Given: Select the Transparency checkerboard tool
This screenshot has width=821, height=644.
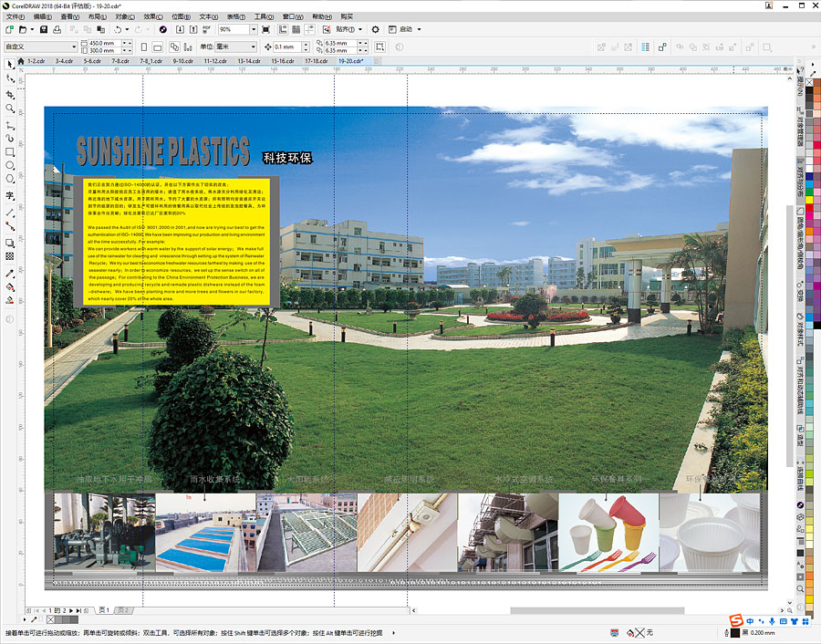Looking at the screenshot, I should tap(10, 257).
